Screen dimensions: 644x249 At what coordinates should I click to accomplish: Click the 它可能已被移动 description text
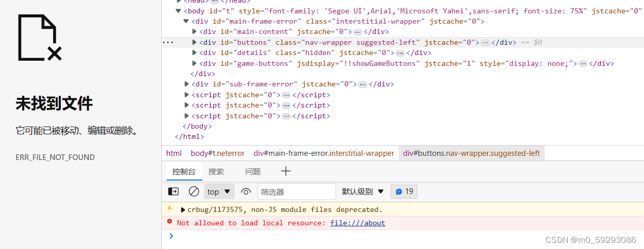click(x=77, y=131)
